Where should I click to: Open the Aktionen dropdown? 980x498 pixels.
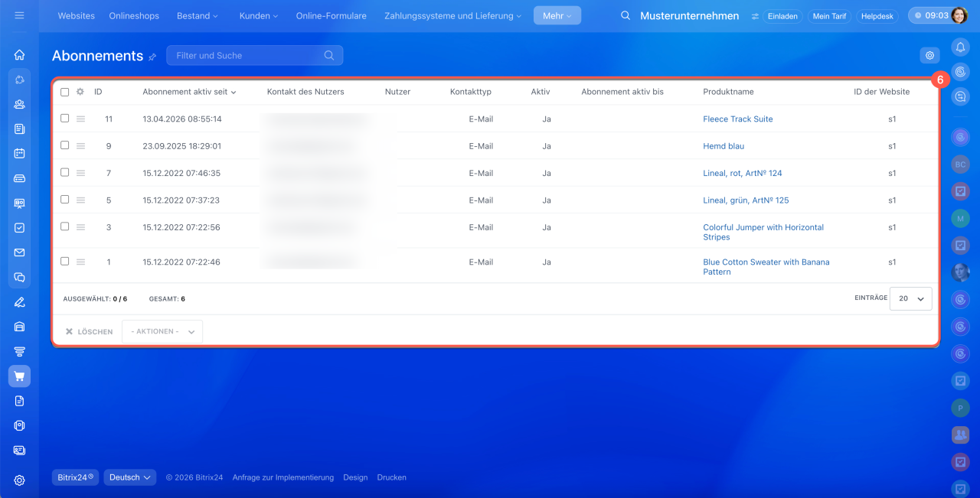[x=162, y=331]
